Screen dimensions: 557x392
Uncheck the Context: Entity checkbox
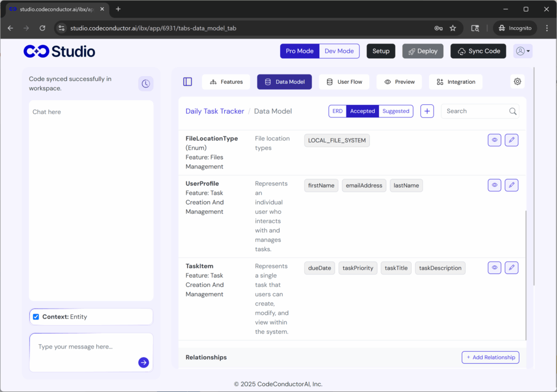point(35,316)
